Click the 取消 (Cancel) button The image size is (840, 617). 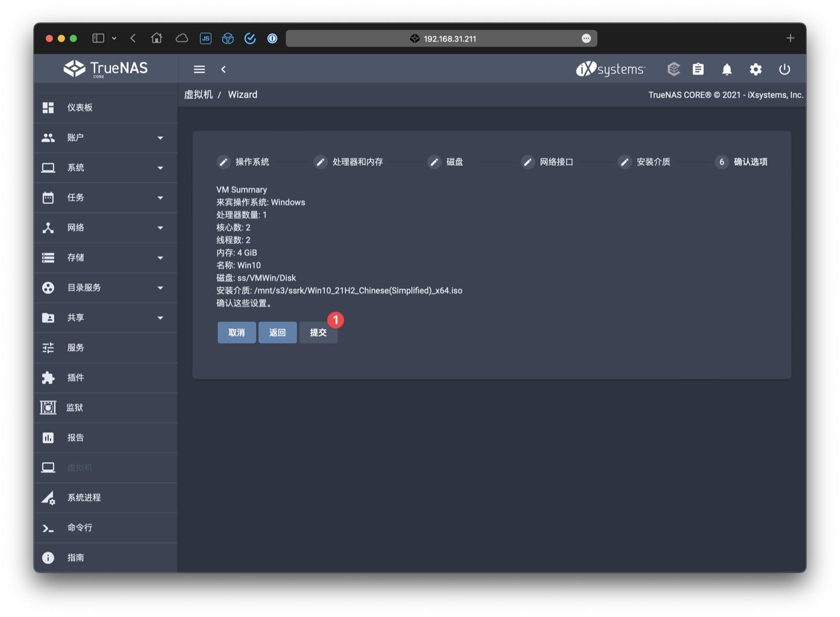tap(236, 332)
